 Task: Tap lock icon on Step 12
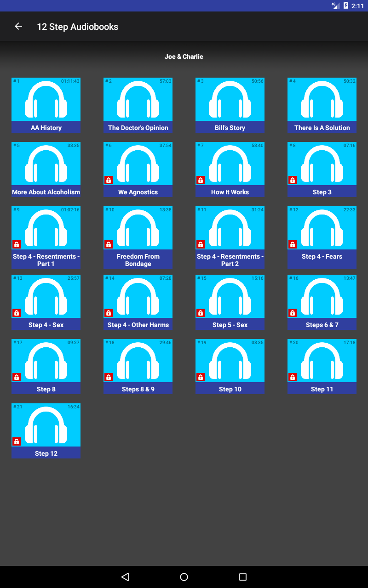click(17, 441)
